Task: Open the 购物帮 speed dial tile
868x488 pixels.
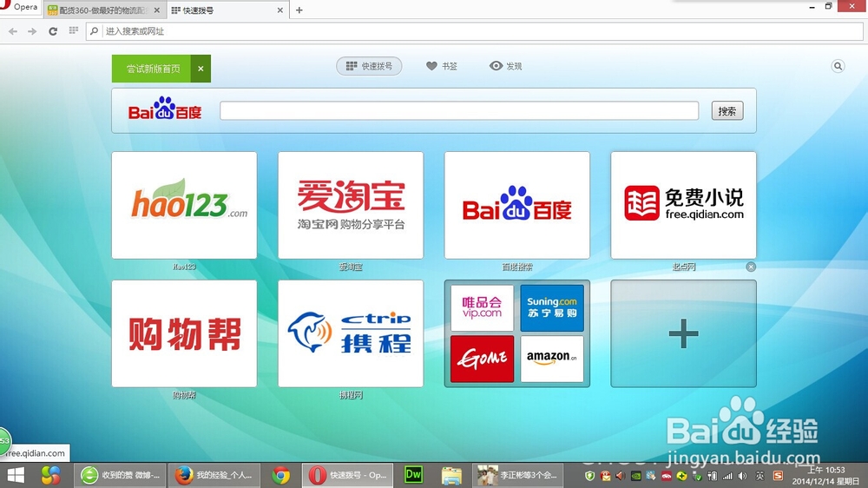Action: 184,333
